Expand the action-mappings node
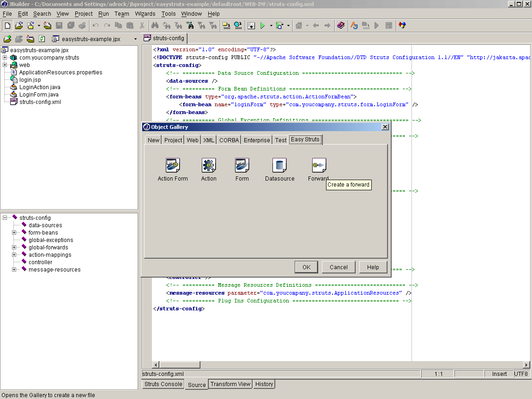The width and height of the screenshot is (532, 399). (x=14, y=255)
